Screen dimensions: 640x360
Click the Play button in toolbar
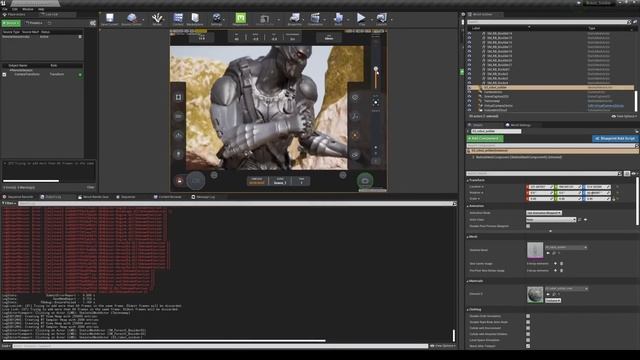361,19
